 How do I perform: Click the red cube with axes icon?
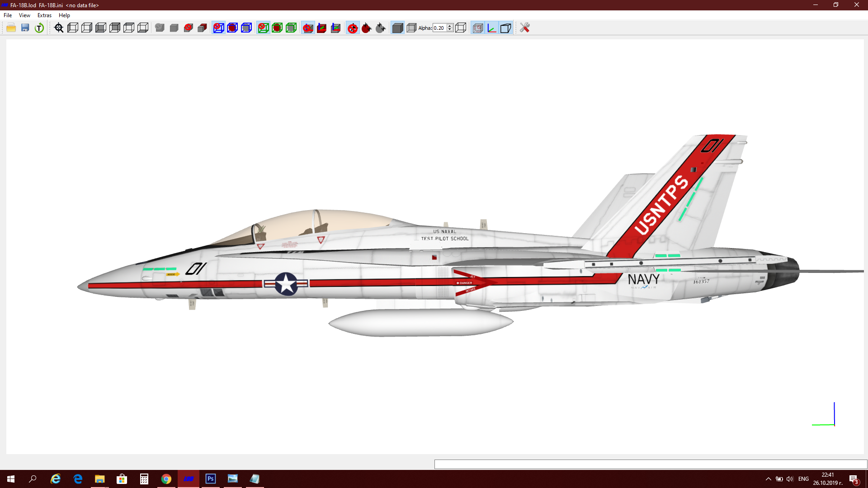coord(322,28)
